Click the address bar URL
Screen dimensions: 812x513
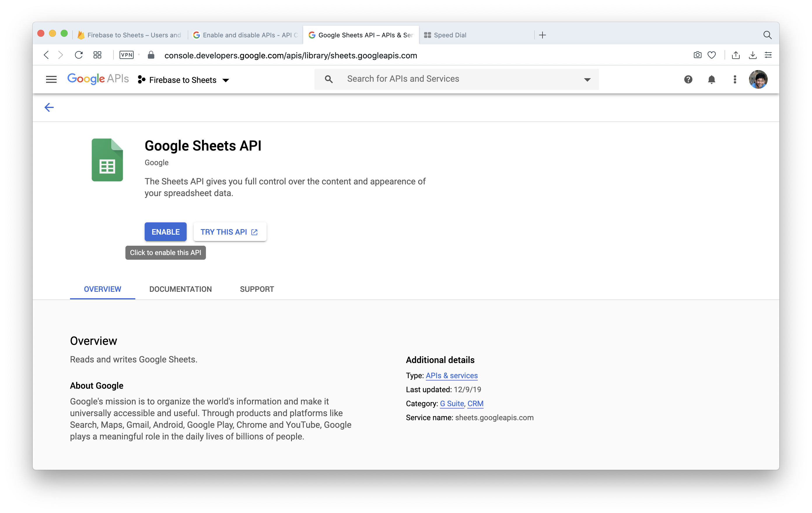click(291, 55)
